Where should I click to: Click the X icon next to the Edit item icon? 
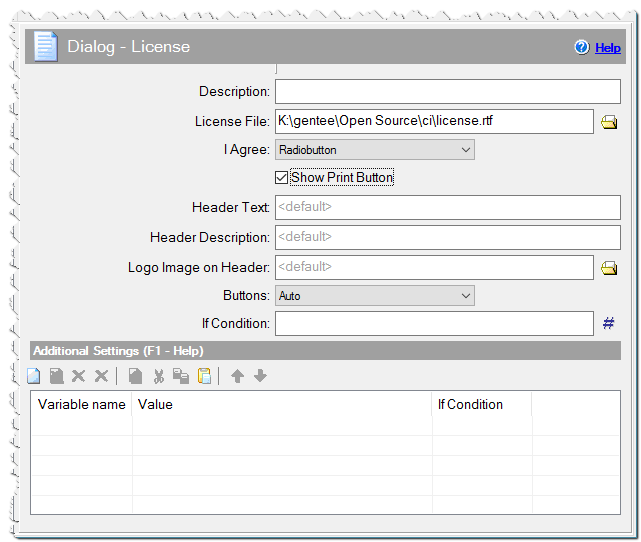point(78,376)
